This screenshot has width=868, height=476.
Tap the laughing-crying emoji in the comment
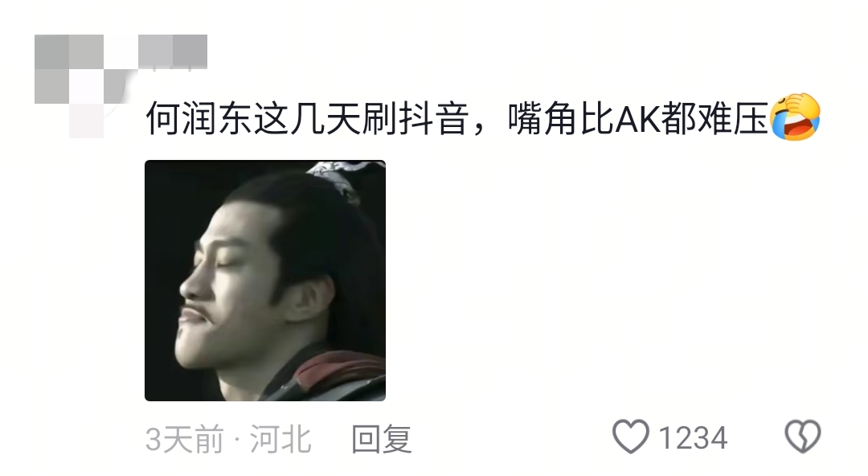794,117
